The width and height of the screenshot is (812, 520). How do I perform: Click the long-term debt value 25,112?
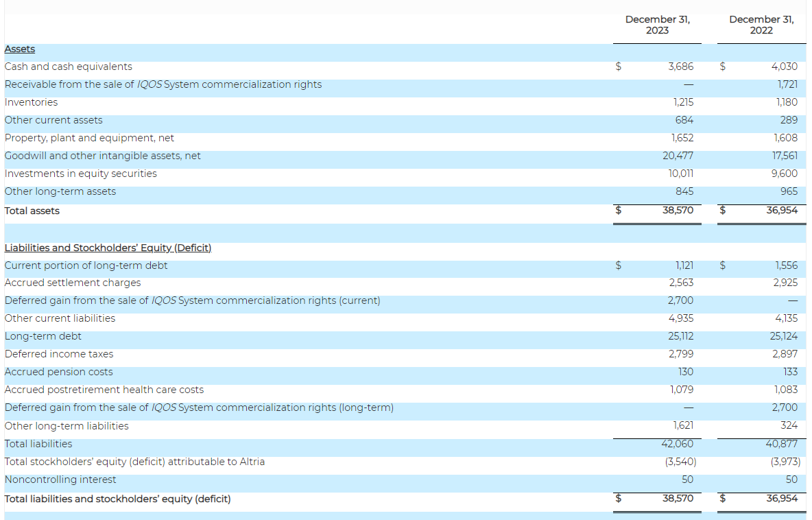(681, 337)
